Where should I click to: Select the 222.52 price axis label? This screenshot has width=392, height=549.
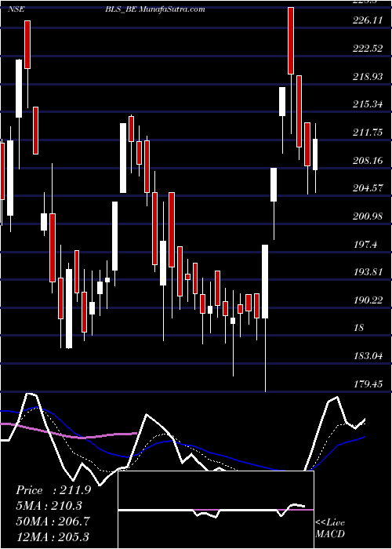click(368, 49)
